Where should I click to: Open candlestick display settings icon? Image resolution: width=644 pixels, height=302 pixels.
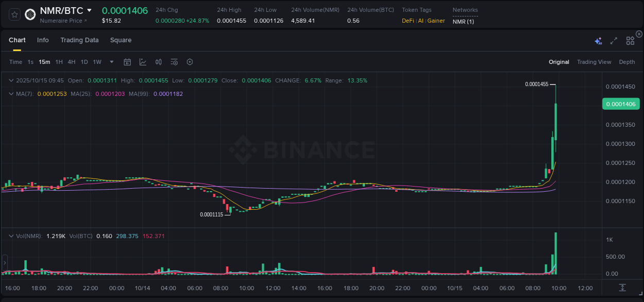(158, 62)
